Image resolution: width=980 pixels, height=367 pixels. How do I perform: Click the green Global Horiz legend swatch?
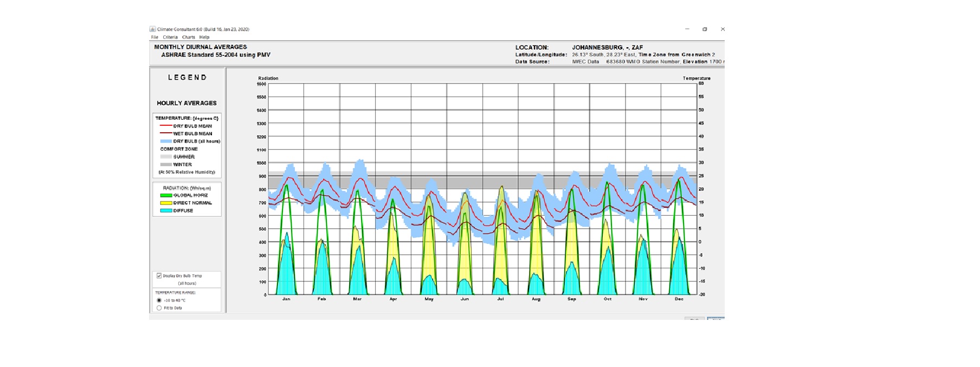[166, 195]
